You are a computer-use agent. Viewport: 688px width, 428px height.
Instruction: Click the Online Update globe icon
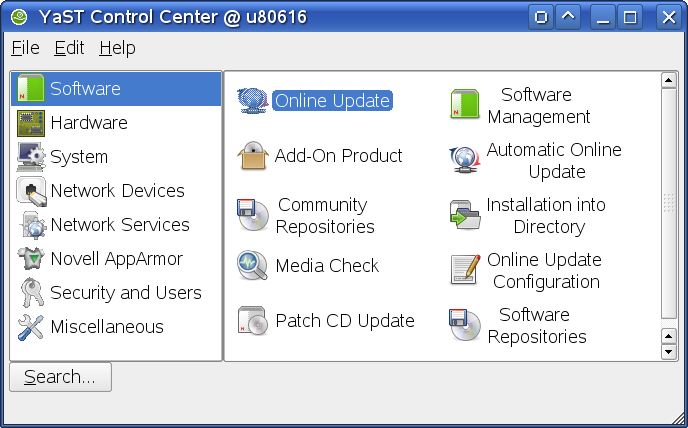coord(252,101)
